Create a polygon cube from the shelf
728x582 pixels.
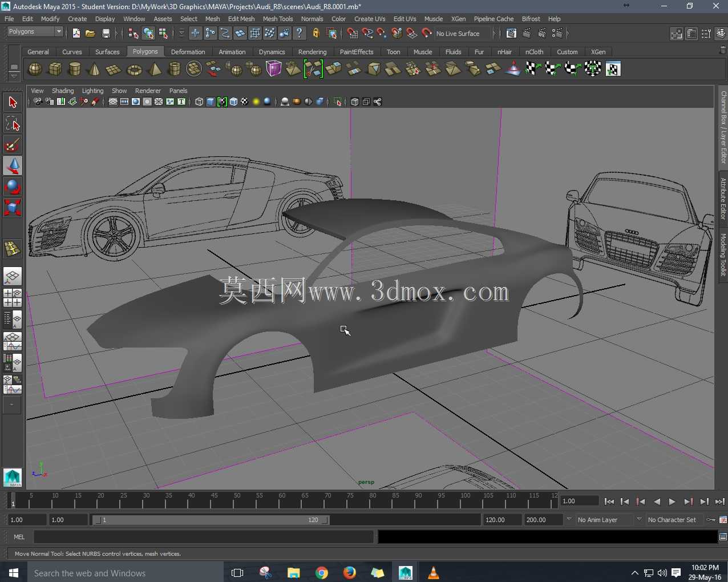click(55, 69)
